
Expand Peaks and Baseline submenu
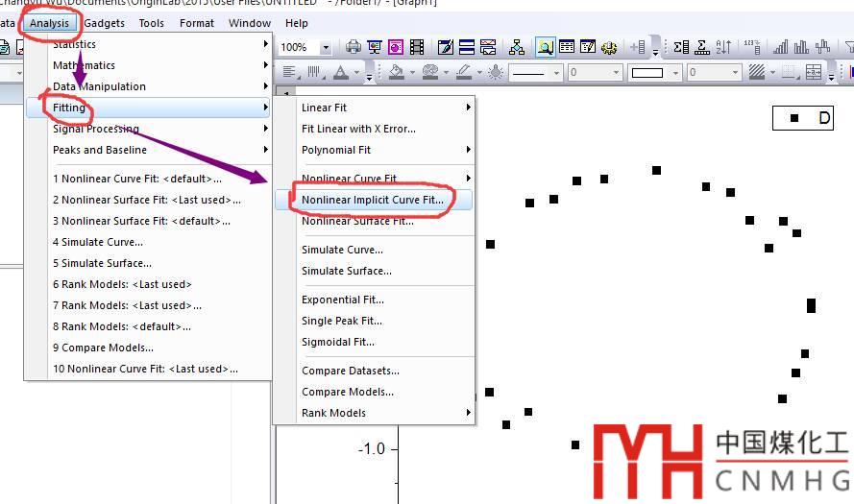148,150
